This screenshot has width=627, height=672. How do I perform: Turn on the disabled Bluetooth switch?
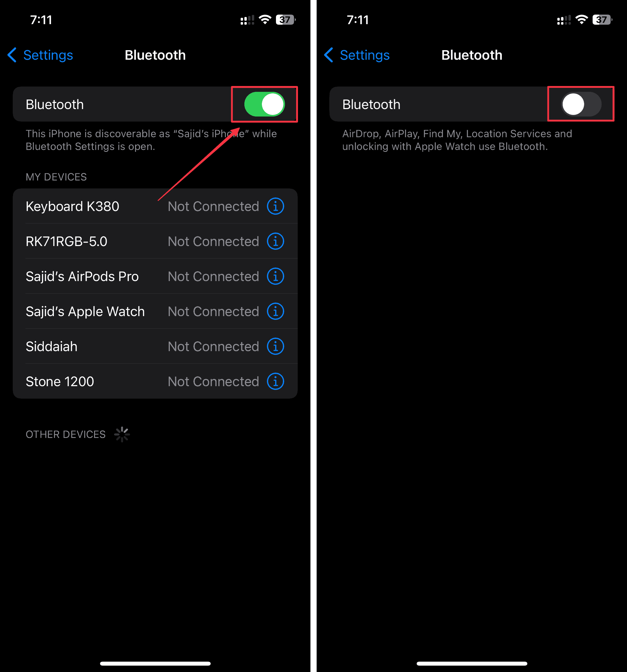point(581,104)
